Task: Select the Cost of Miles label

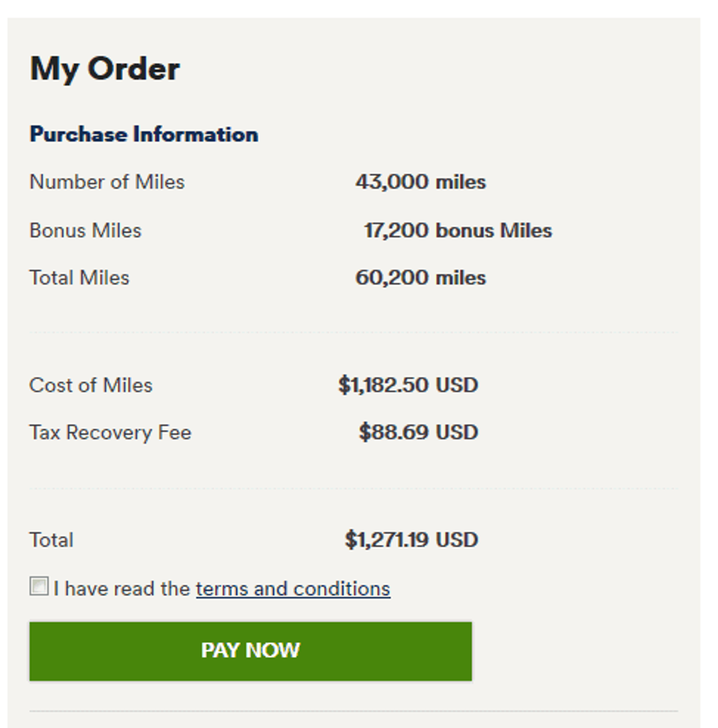Action: coord(91,385)
